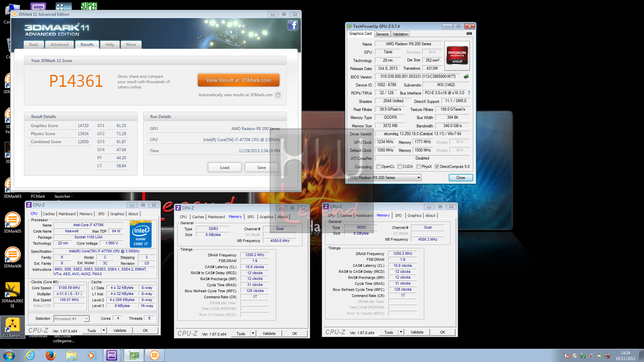Switch to the Advanced tab in 3DMark 11
Screen dimensions: 644x362
[59, 45]
